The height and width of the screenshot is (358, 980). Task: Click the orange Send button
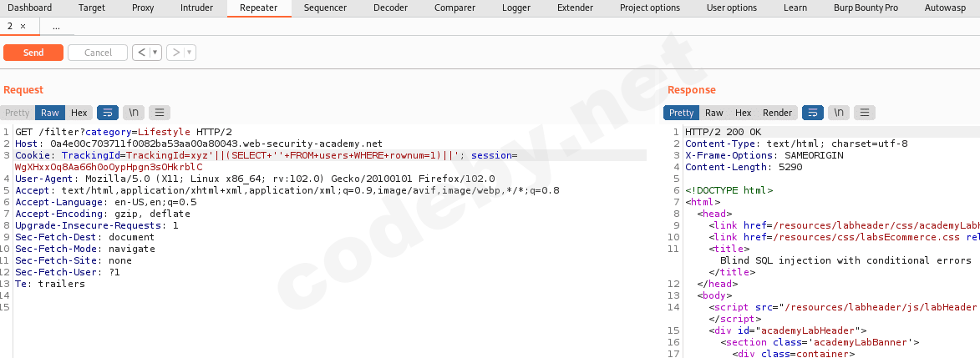[x=33, y=53]
